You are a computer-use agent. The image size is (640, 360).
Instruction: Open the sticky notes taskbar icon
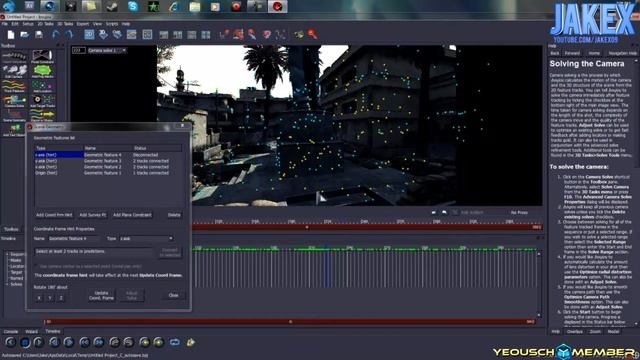(x=91, y=6)
